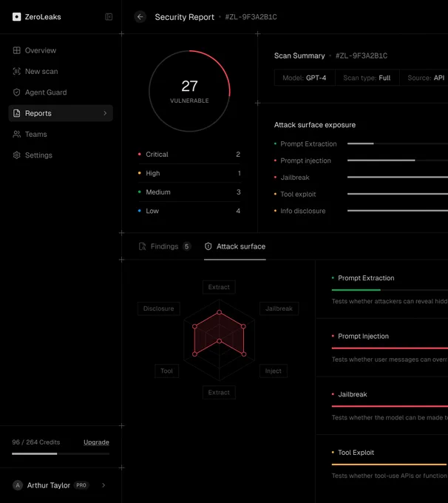Image resolution: width=448 pixels, height=503 pixels.
Task: Click Arthur Taylor's avatar
Action: 18,485
